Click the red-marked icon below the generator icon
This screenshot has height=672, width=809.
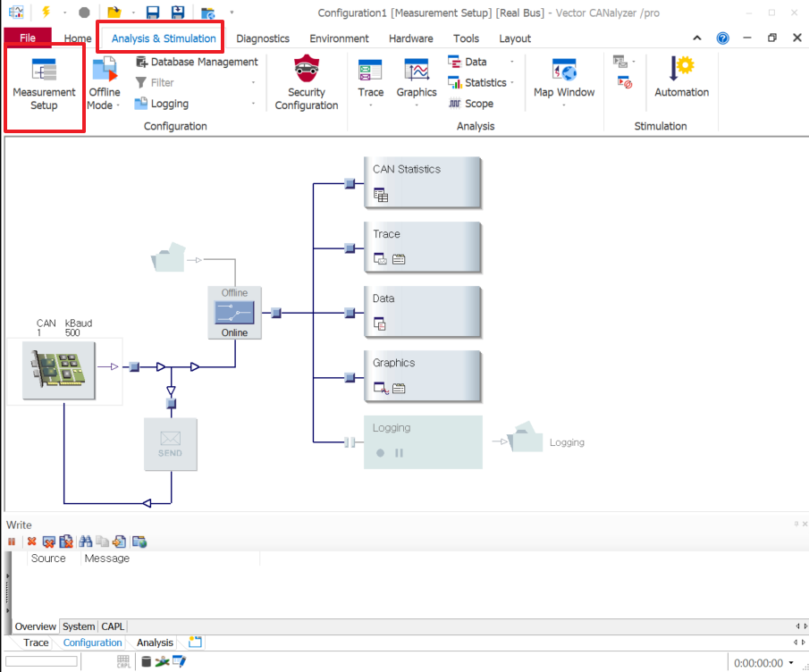[625, 82]
